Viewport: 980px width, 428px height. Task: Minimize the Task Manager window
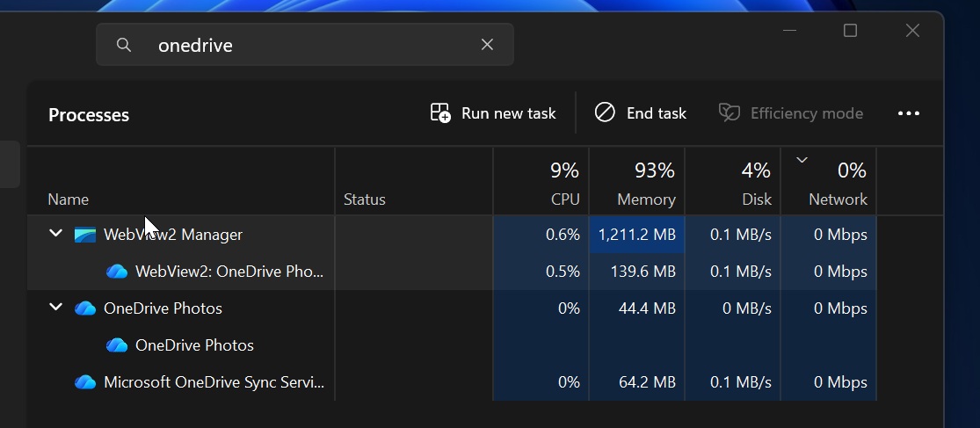click(x=789, y=30)
